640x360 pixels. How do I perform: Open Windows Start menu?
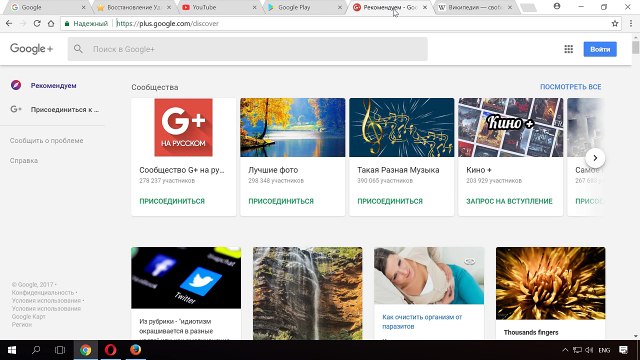click(x=12, y=350)
